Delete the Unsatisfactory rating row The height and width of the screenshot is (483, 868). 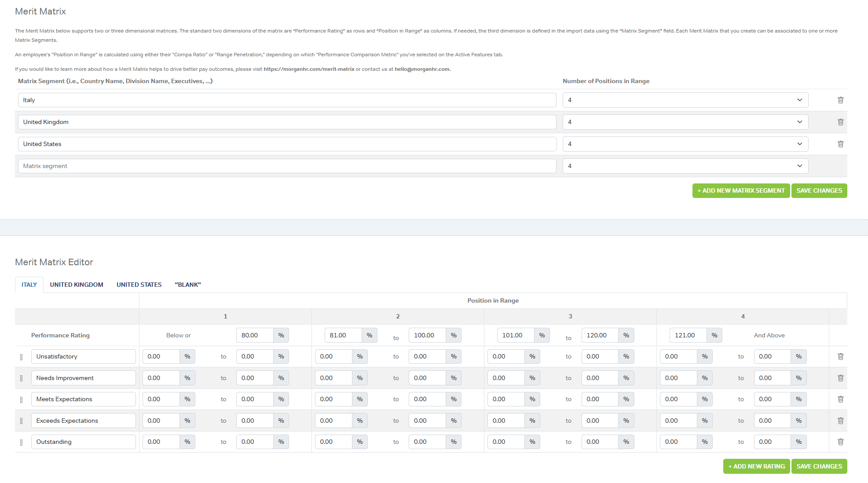pyautogui.click(x=840, y=357)
